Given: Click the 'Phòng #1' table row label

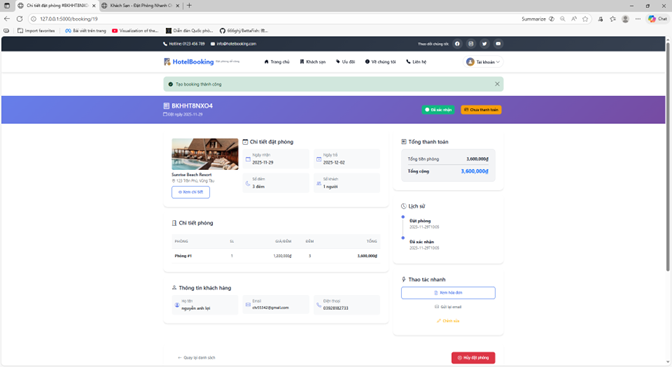Looking at the screenshot, I should [183, 256].
